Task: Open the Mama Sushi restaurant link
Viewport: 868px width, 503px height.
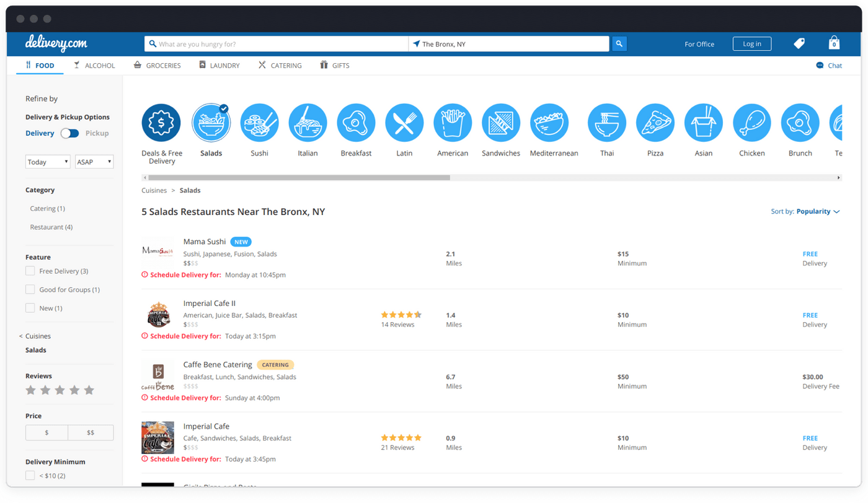Action: tap(205, 242)
